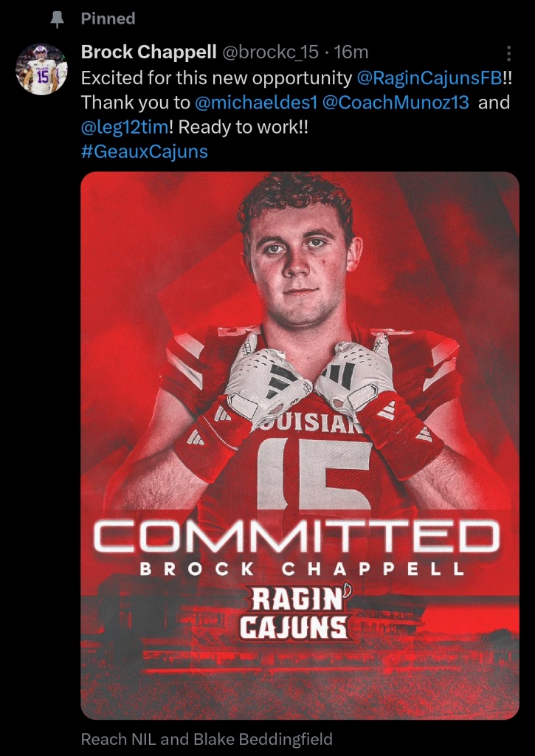This screenshot has height=756, width=535.
Task: Visit the @michaeldes1 mentioned profile
Action: (x=255, y=103)
